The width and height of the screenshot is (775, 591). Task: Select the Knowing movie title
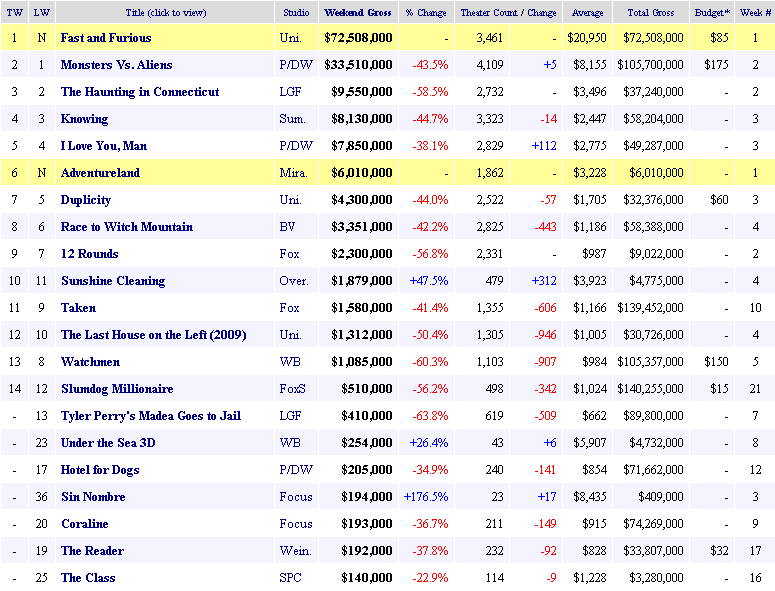point(84,119)
